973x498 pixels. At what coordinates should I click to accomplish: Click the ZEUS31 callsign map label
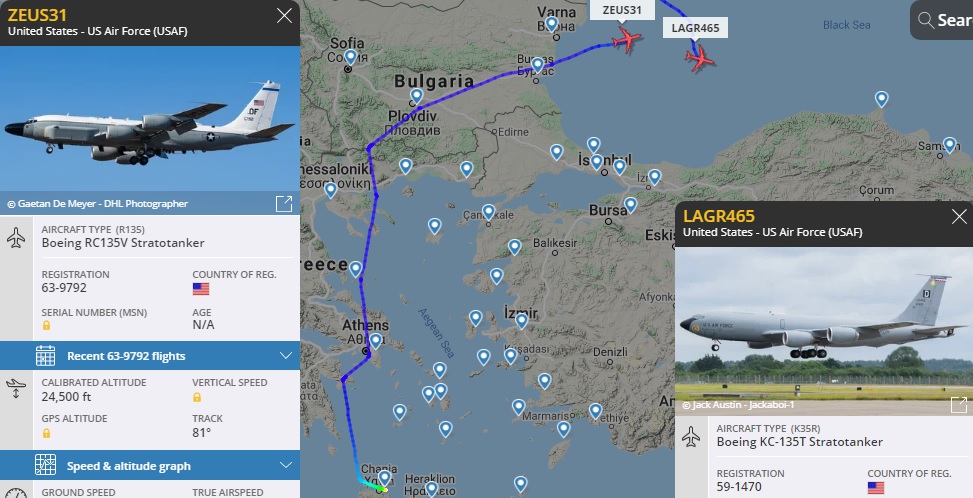point(622,10)
